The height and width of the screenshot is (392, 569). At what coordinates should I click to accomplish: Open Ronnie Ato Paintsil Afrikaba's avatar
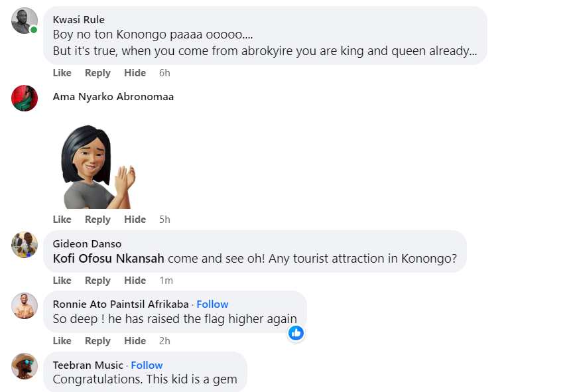[x=25, y=305]
